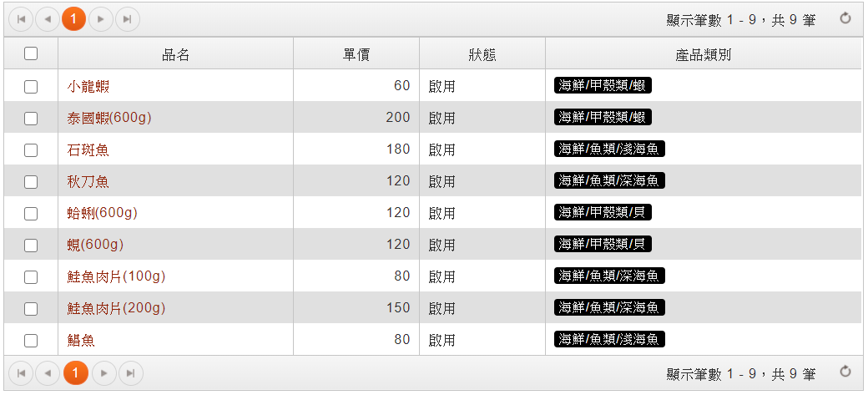868x395 pixels.
Task: Check the box for 鮭魚肉片(100g) row
Action: pyautogui.click(x=31, y=276)
